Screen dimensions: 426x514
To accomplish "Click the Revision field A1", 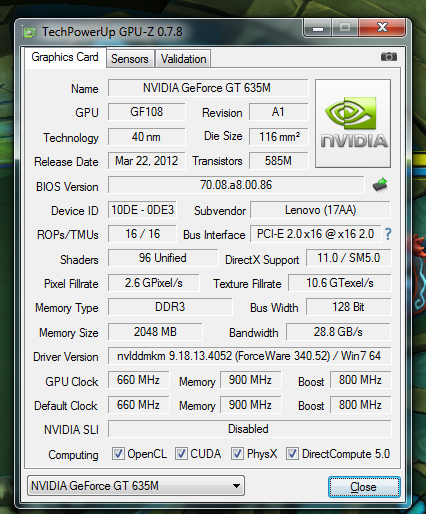I will point(278,112).
